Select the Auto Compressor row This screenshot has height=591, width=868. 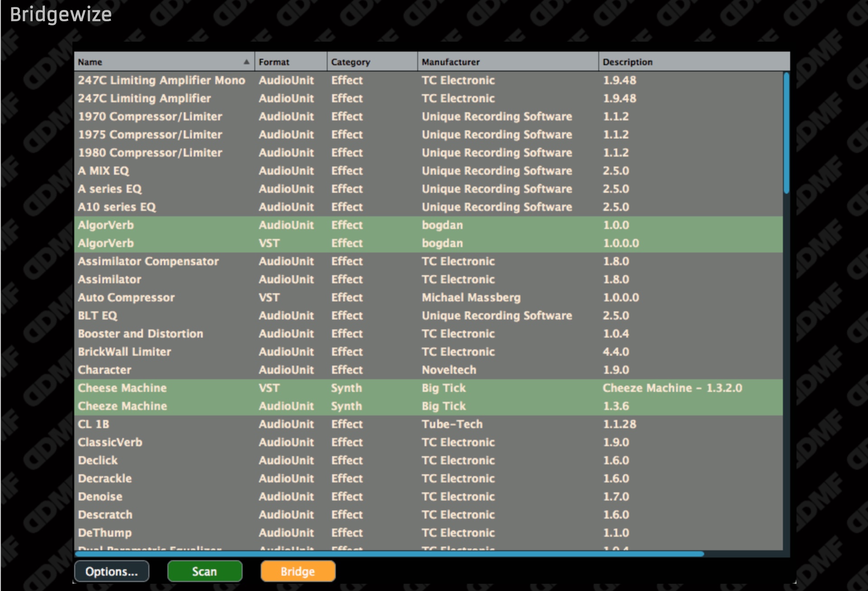tap(429, 297)
